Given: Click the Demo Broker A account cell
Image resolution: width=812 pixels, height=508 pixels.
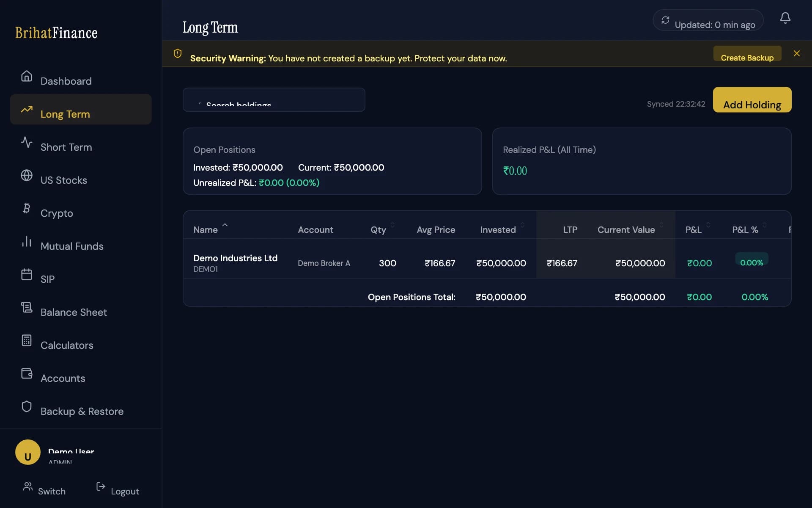Looking at the screenshot, I should [x=324, y=263].
